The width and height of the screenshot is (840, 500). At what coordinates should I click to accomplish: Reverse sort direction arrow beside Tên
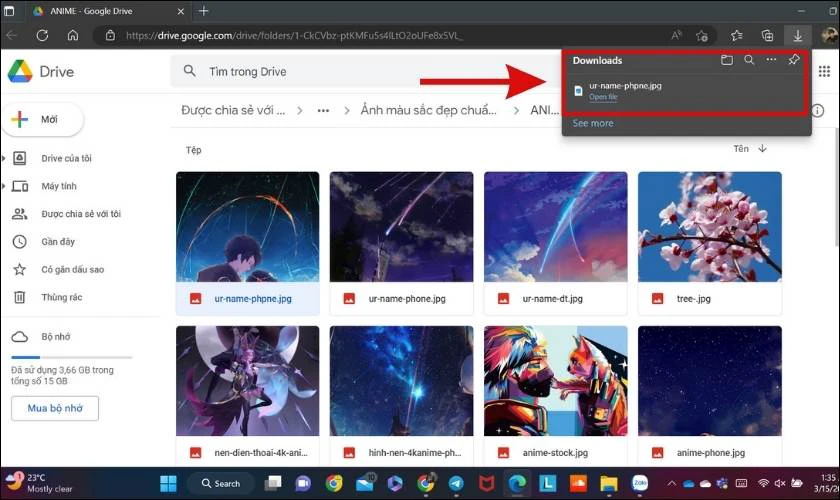click(x=762, y=148)
